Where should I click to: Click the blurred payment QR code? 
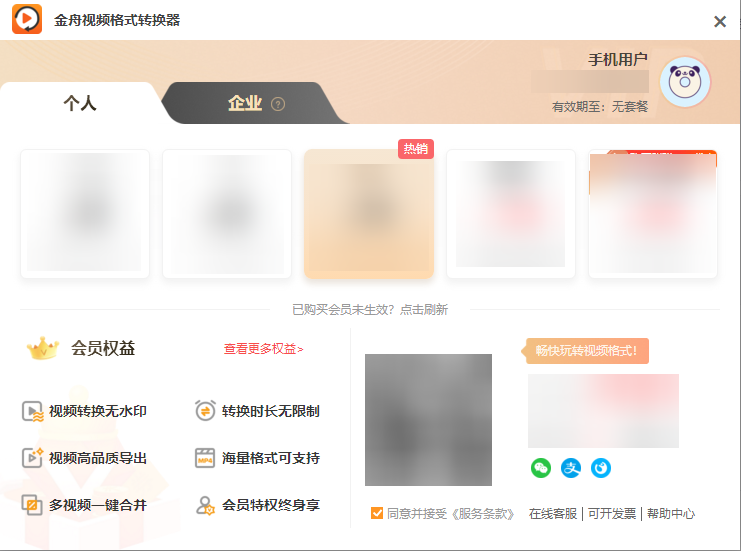[428, 420]
